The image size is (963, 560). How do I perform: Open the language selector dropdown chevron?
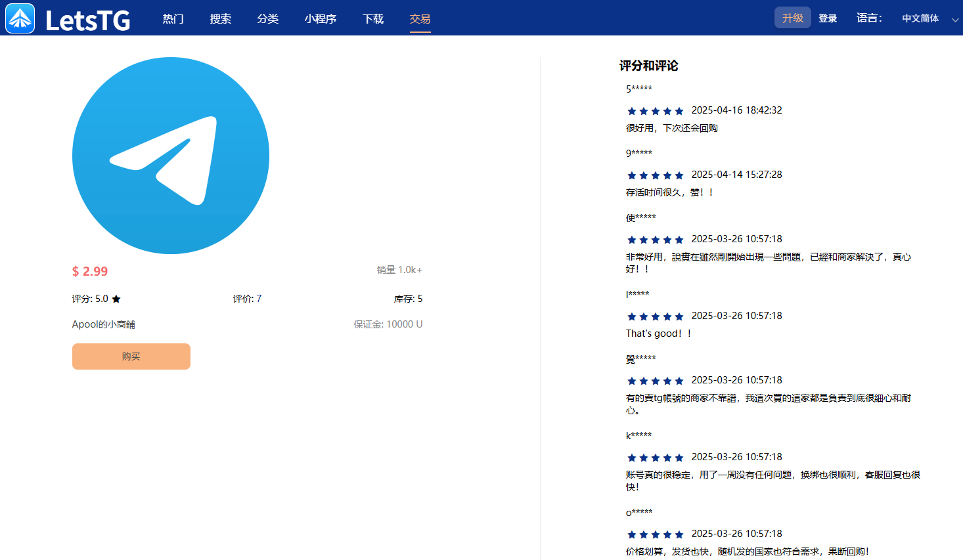[x=954, y=20]
